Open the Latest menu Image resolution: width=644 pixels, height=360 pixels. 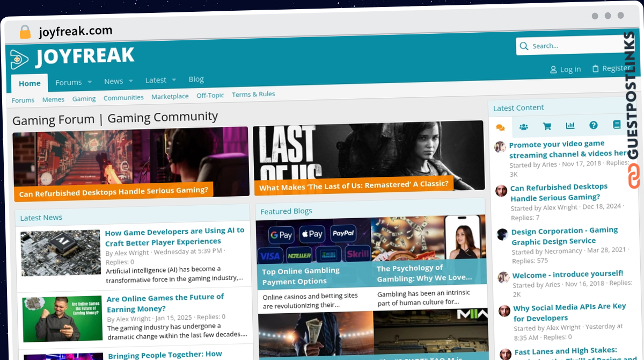coord(156,80)
